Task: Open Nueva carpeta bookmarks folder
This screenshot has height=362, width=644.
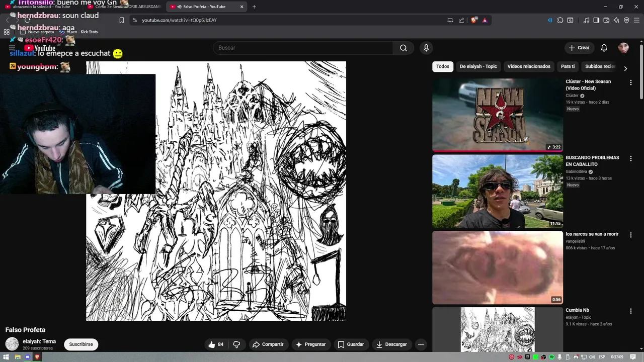Action: point(37,32)
